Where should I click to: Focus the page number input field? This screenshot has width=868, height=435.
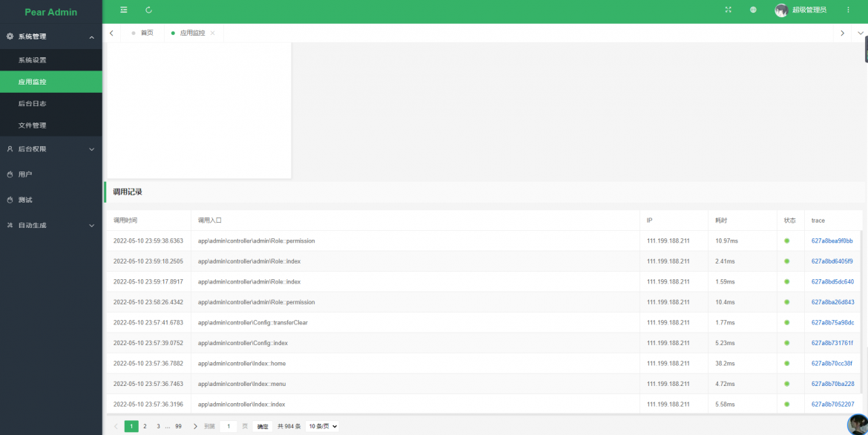point(228,426)
